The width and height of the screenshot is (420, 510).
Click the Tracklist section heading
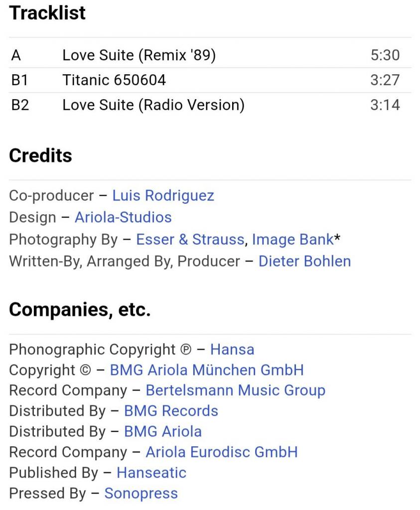(47, 13)
